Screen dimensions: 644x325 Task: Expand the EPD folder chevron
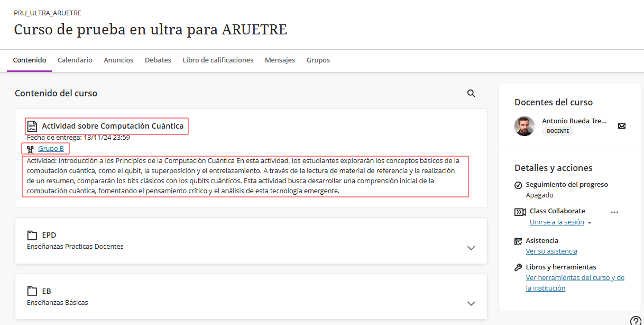(471, 248)
